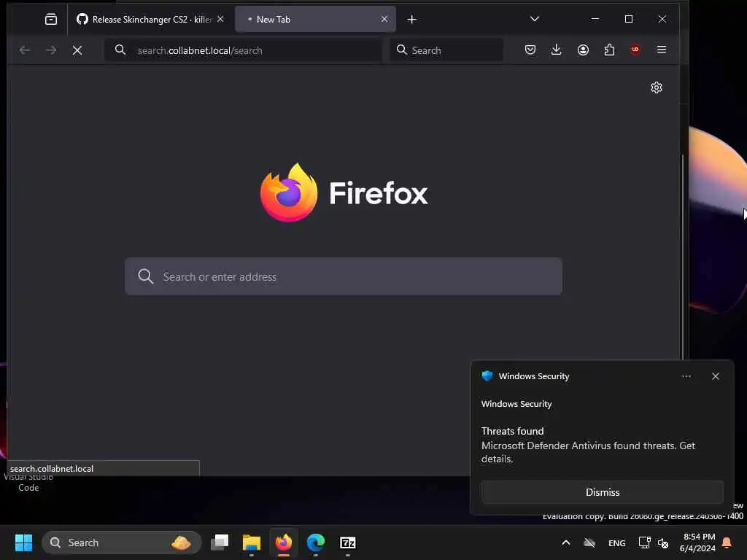747x560 pixels.
Task: Open the Windows Start menu
Action: click(23, 542)
